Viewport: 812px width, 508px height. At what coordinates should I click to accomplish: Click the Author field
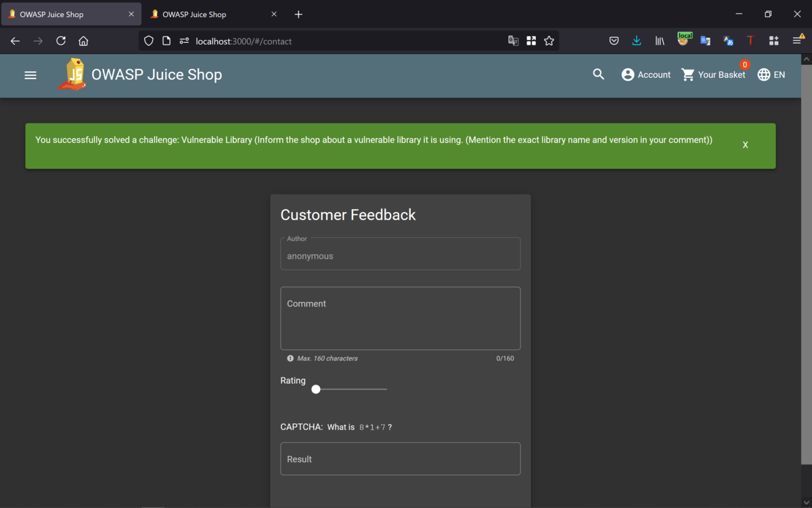coord(401,254)
